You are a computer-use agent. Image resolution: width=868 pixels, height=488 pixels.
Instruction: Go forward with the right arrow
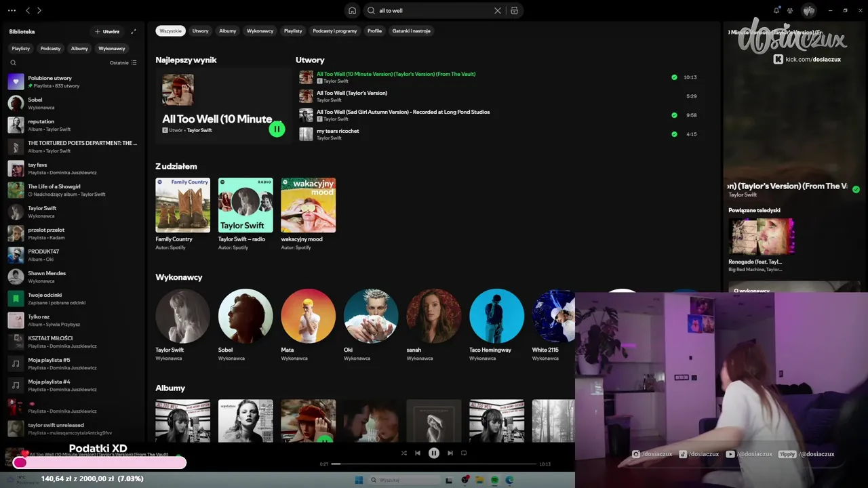[x=39, y=10]
